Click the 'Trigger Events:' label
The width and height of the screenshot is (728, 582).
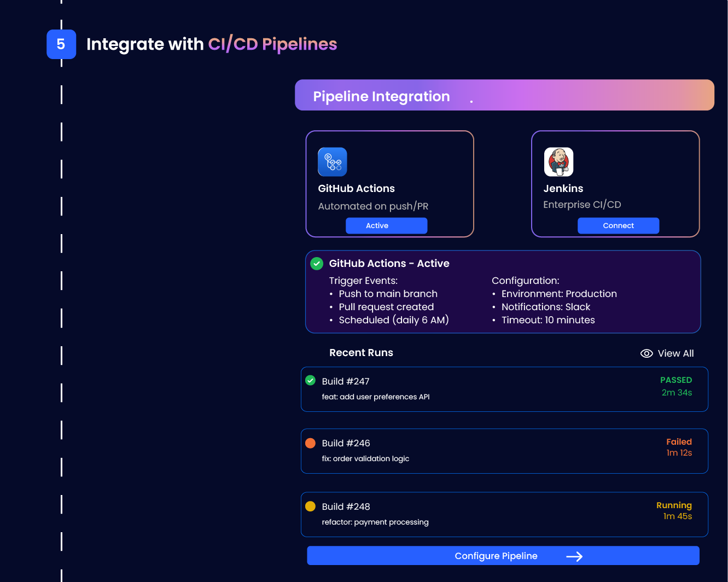[363, 281]
